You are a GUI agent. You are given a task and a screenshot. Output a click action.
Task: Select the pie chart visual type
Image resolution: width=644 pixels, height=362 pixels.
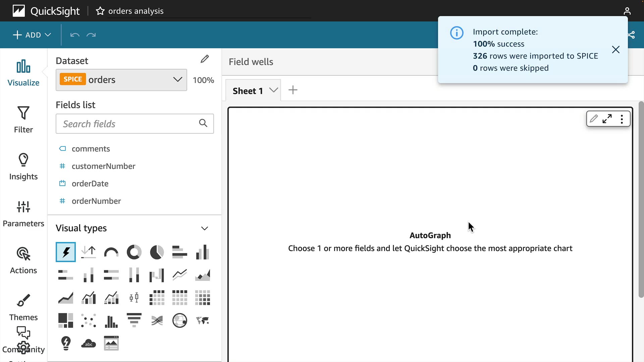[x=157, y=252]
